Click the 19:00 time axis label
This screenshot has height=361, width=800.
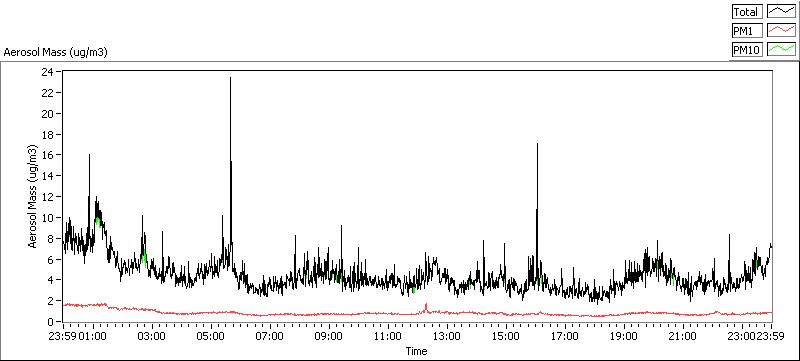624,337
